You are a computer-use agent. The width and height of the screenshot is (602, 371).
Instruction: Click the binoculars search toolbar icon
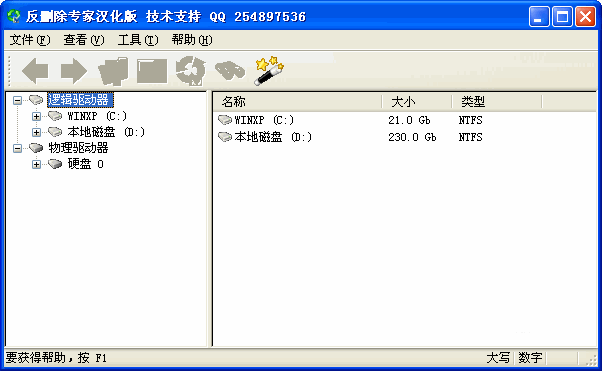[x=230, y=71]
